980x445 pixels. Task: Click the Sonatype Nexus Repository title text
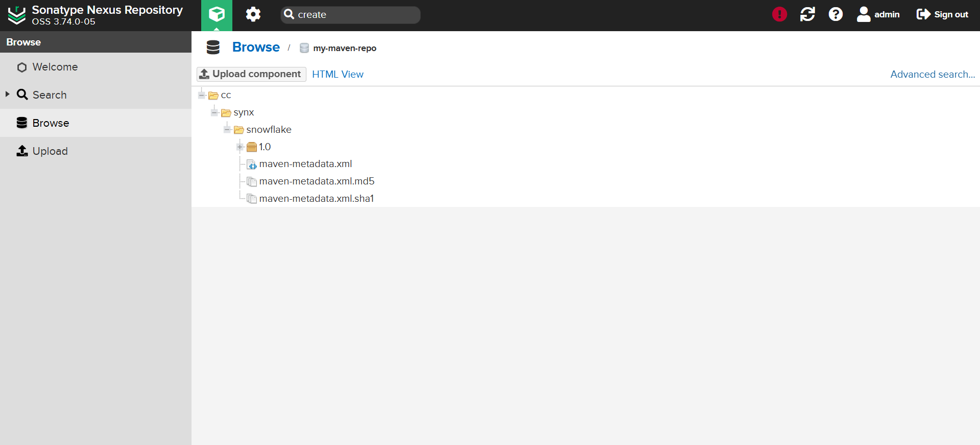point(107,10)
